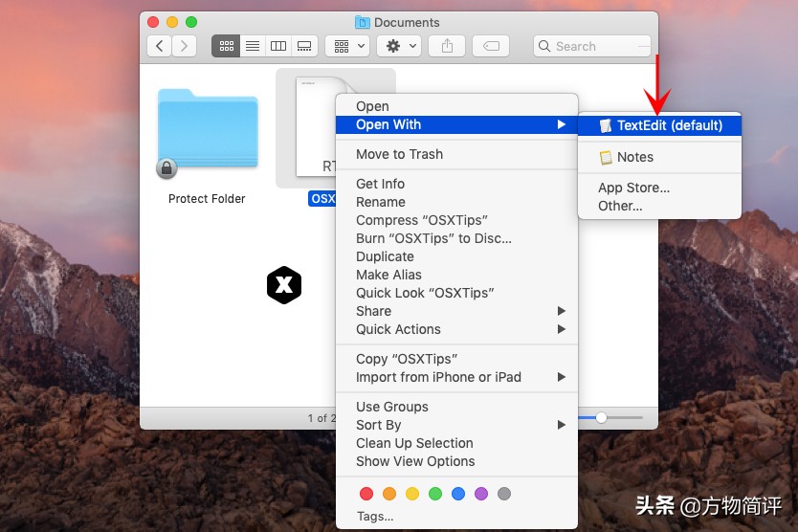Open the Action gear dropdown
Screen dimensions: 798x532
(x=399, y=46)
